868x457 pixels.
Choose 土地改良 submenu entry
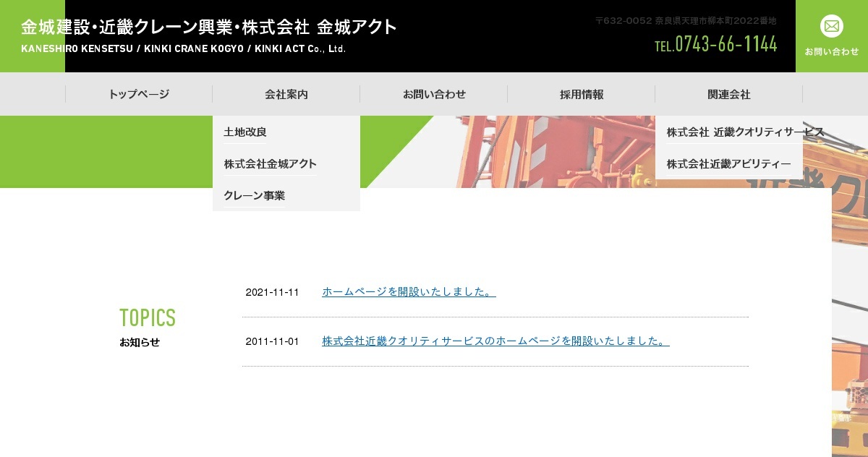tap(245, 132)
